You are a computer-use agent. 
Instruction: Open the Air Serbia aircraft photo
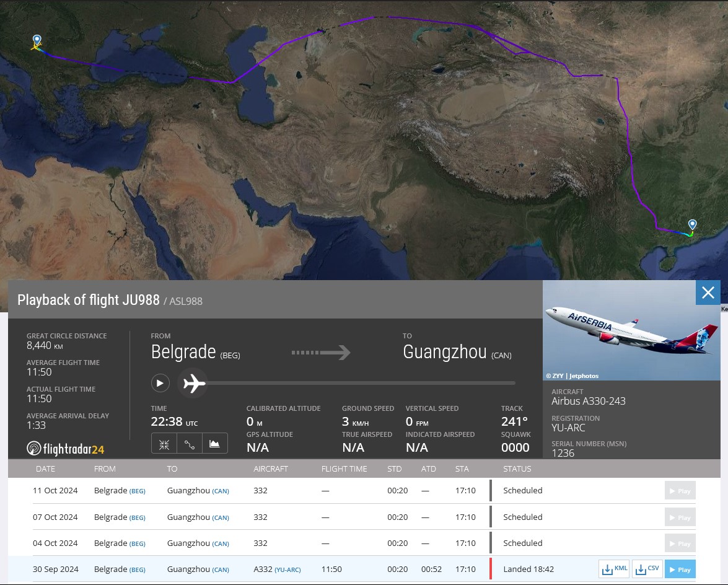pyautogui.click(x=631, y=330)
